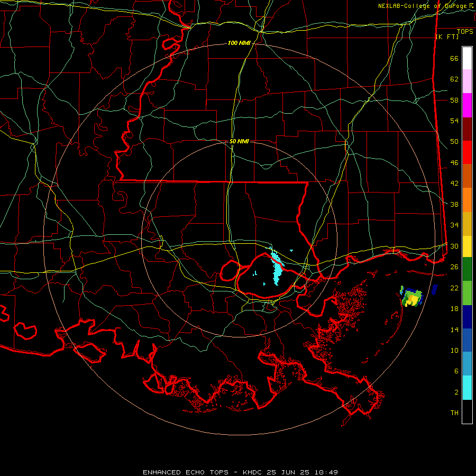Click the black TH threshold swatch
The image size is (476, 476).
[467, 411]
